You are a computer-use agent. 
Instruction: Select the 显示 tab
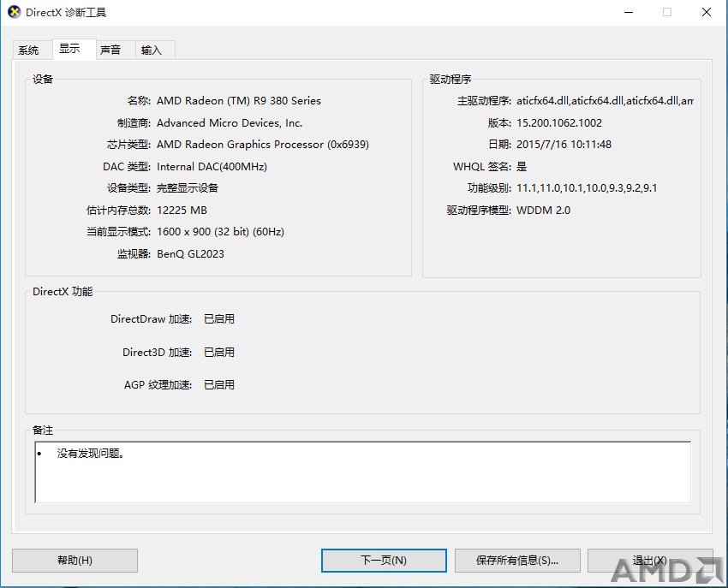click(75, 49)
